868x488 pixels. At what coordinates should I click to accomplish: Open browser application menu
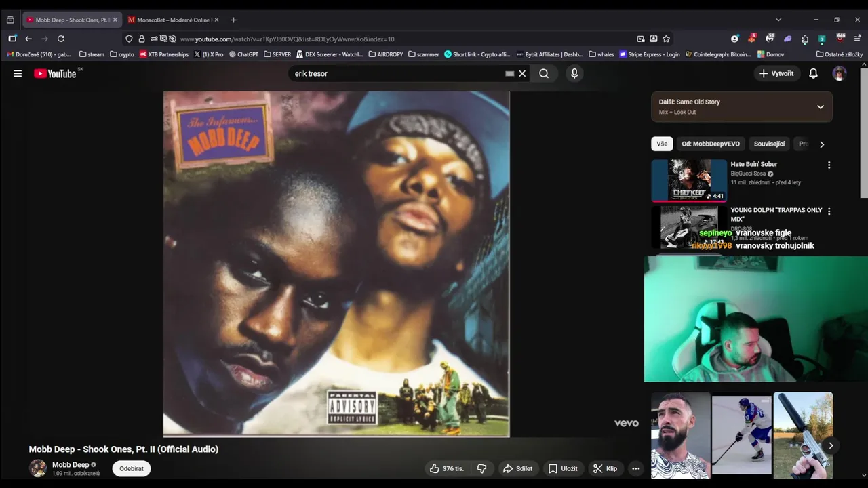coord(858,39)
